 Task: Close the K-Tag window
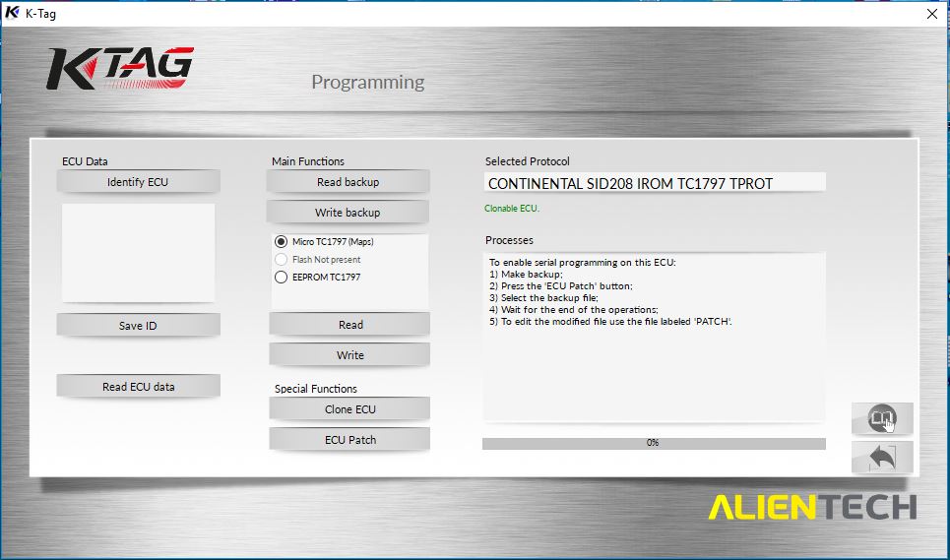coord(932,14)
